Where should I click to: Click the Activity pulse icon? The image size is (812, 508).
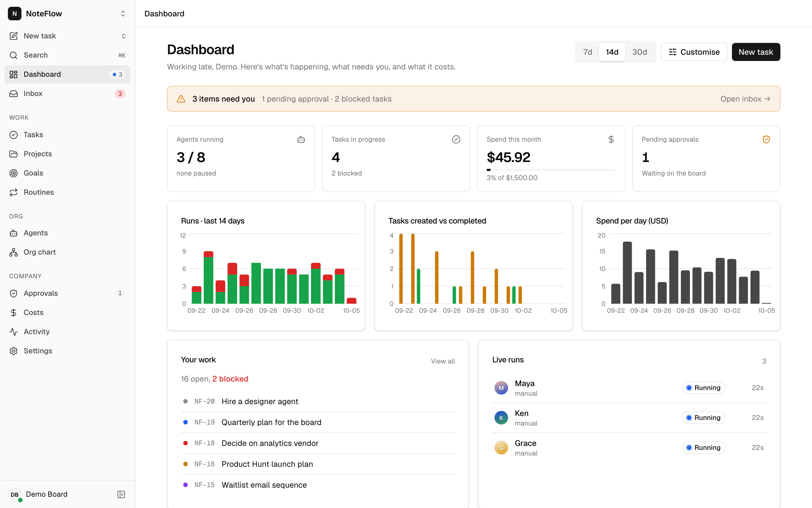[x=14, y=332]
